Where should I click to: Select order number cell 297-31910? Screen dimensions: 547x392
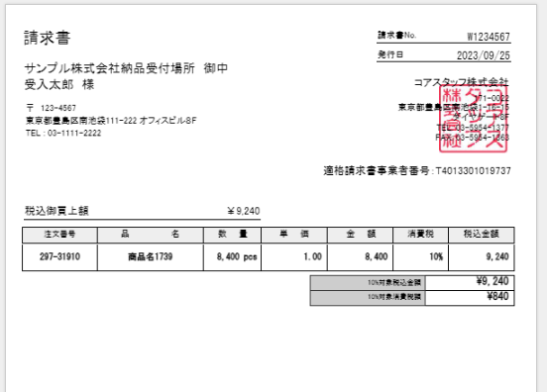59,256
